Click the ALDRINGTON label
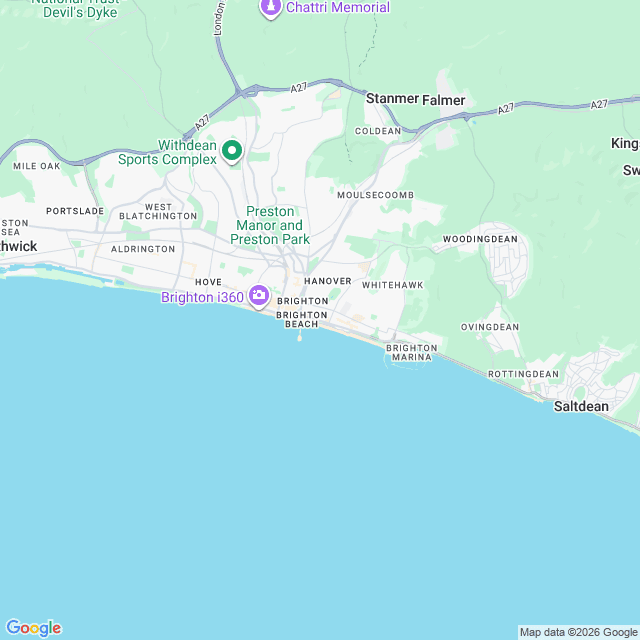Screen dimensions: 640x640 pos(143,249)
